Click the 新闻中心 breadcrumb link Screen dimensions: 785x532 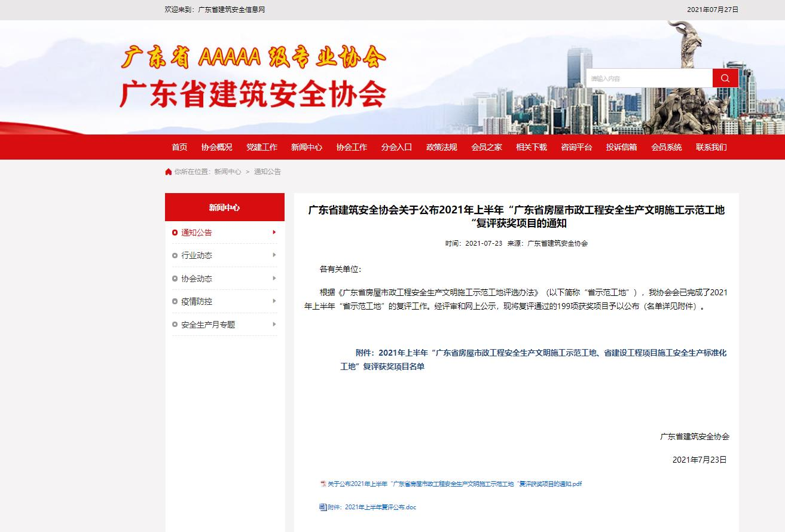pyautogui.click(x=228, y=172)
